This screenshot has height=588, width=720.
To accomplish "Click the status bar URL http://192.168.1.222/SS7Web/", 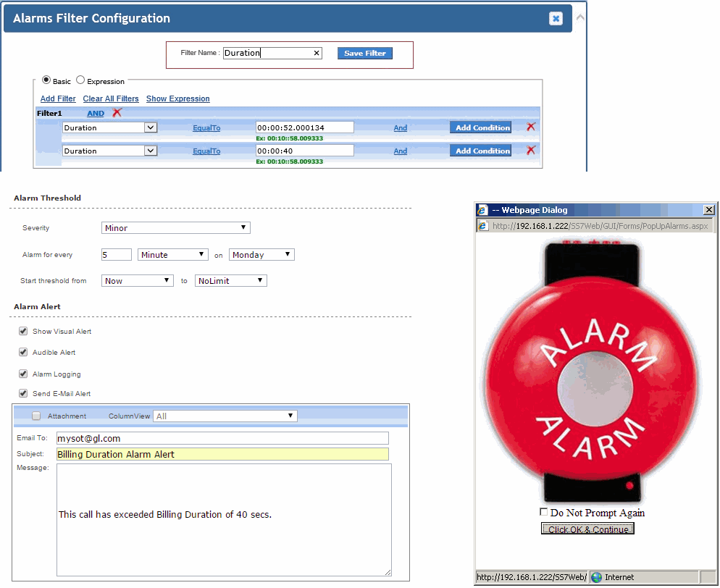I will [x=532, y=577].
